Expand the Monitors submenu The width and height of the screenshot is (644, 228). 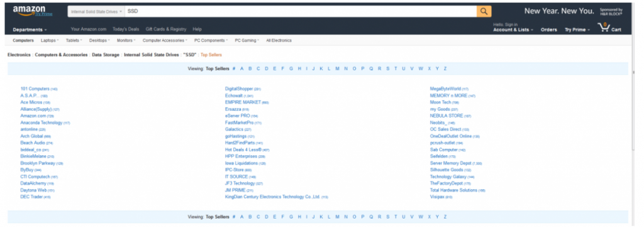pos(126,40)
